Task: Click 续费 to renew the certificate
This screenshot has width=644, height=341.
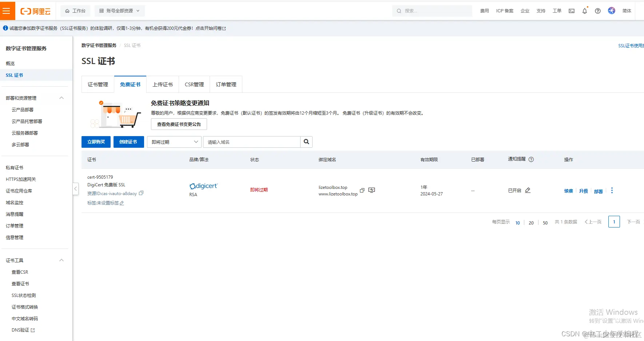Action: pyautogui.click(x=568, y=190)
